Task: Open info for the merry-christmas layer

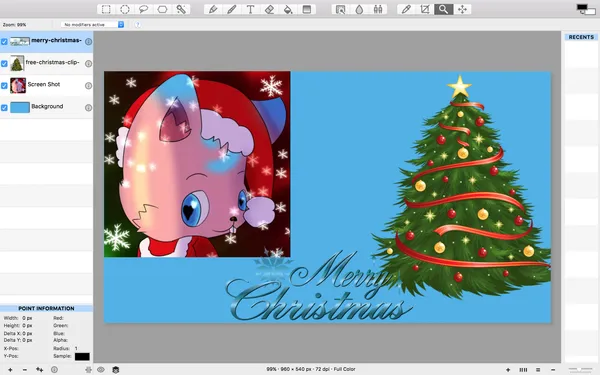Action: click(88, 41)
